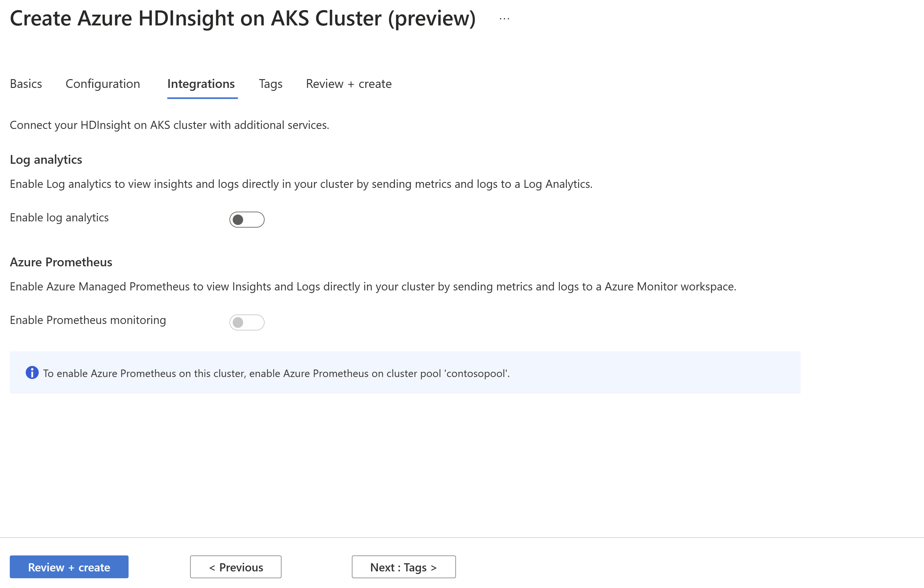The height and width of the screenshot is (588, 924).
Task: Click the Previous button
Action: pos(236,567)
